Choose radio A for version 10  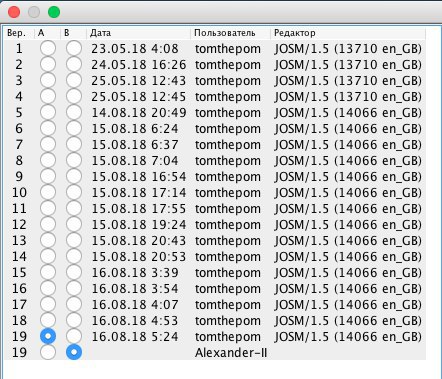click(x=48, y=192)
